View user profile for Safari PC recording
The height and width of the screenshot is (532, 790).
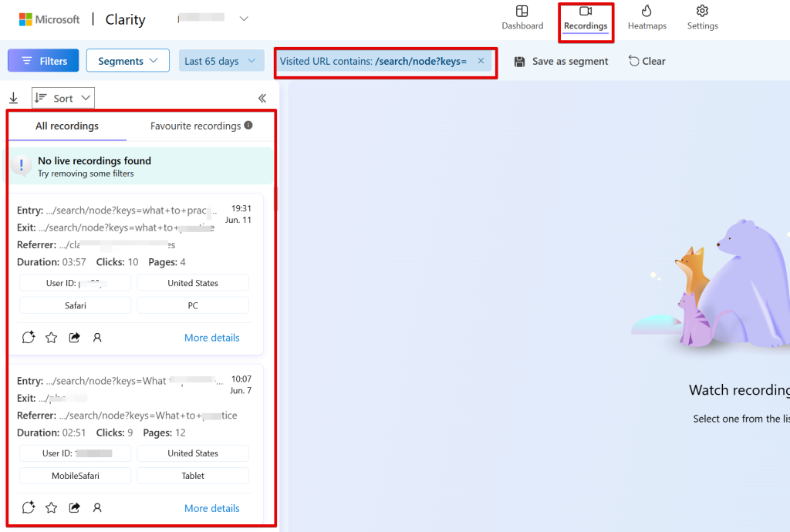point(97,337)
